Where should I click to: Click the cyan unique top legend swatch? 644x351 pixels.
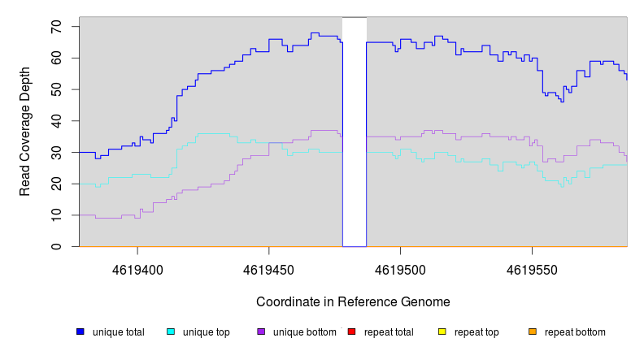coord(171,331)
